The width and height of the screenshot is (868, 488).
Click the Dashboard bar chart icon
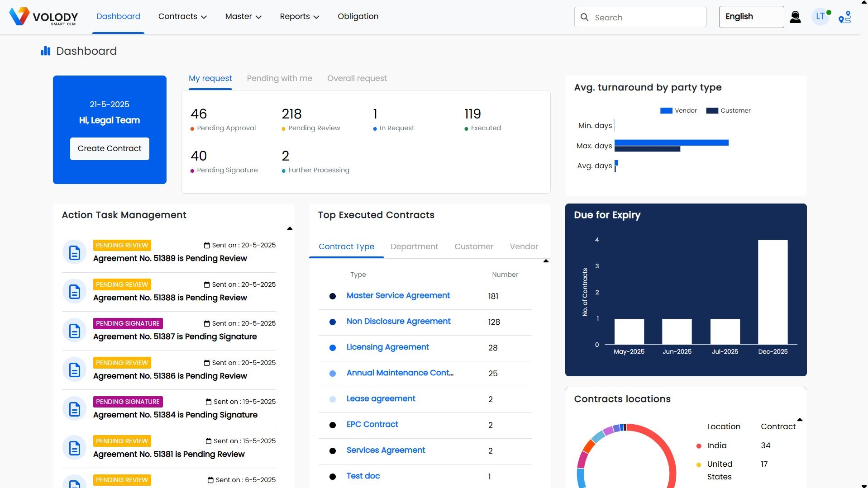pyautogui.click(x=45, y=51)
